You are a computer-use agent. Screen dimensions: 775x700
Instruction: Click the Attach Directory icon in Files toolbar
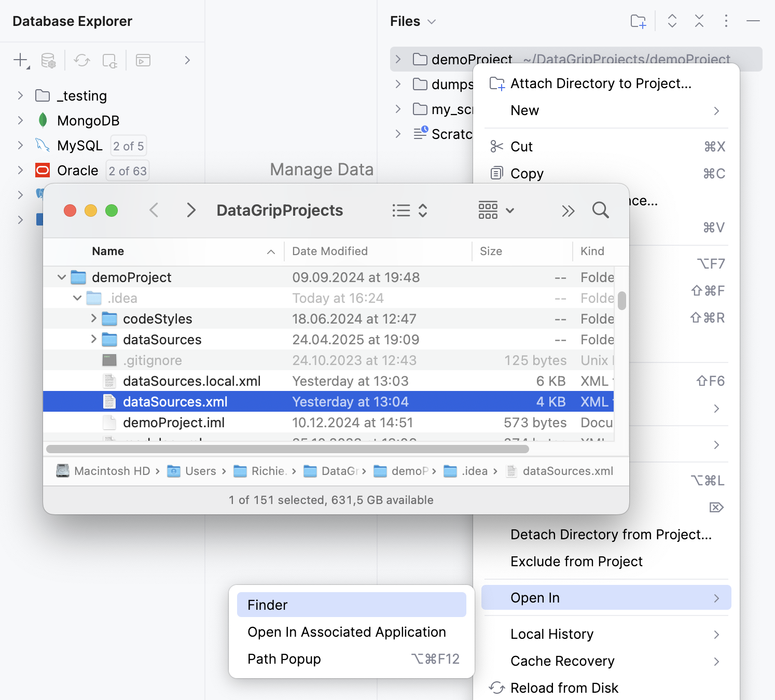(638, 21)
